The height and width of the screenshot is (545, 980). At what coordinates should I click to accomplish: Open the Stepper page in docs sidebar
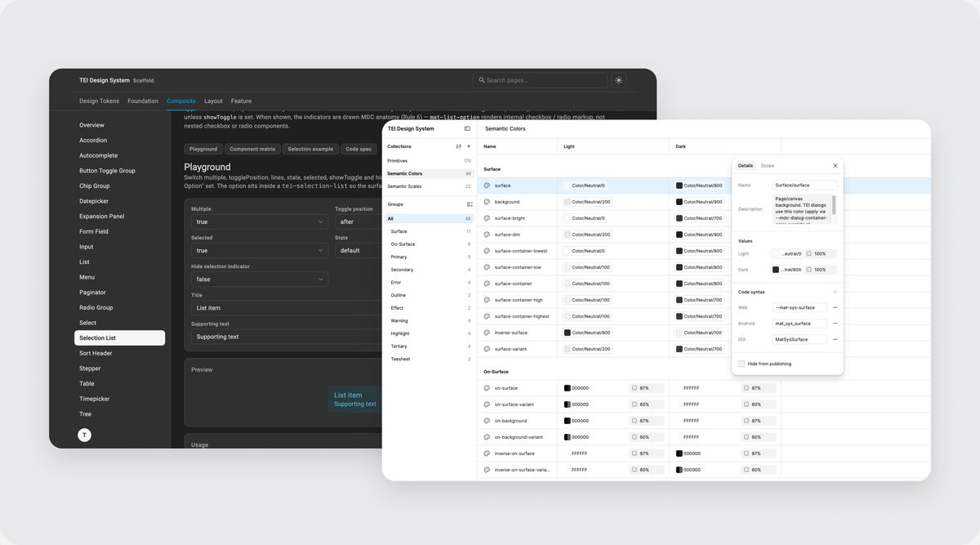90,369
